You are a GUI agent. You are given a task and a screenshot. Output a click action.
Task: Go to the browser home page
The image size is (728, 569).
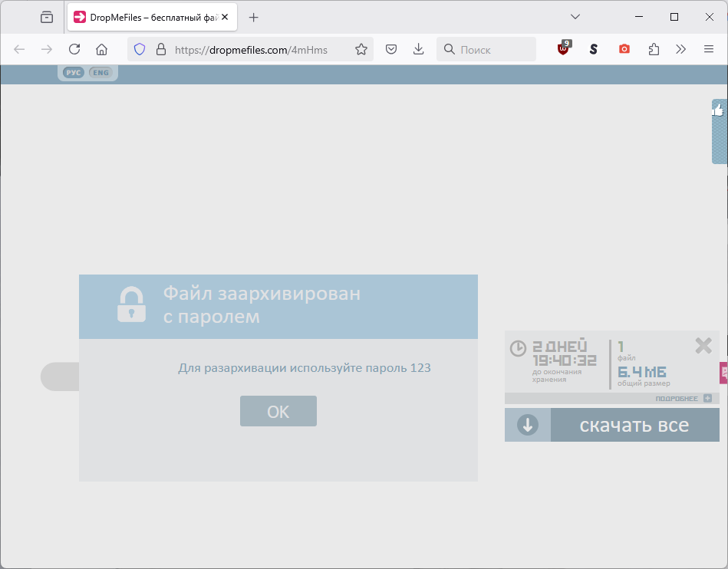101,49
